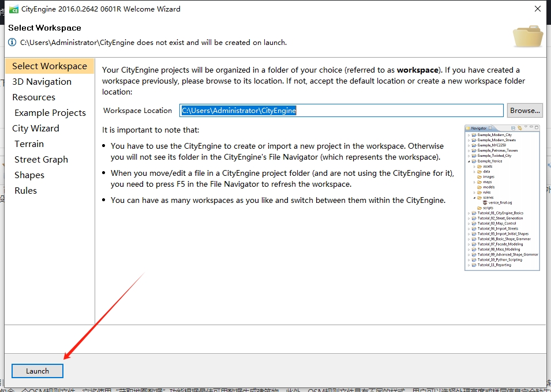The image size is (551, 392).
Task: Click the info icon beside the workspace message
Action: 12,43
